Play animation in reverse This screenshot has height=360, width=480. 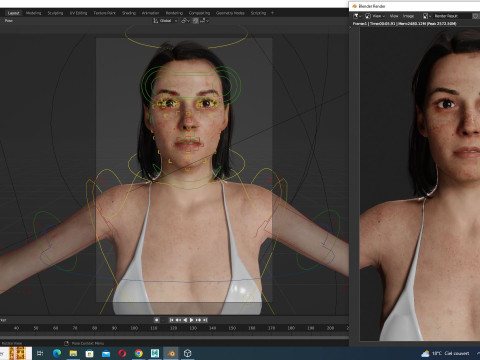(x=185, y=320)
